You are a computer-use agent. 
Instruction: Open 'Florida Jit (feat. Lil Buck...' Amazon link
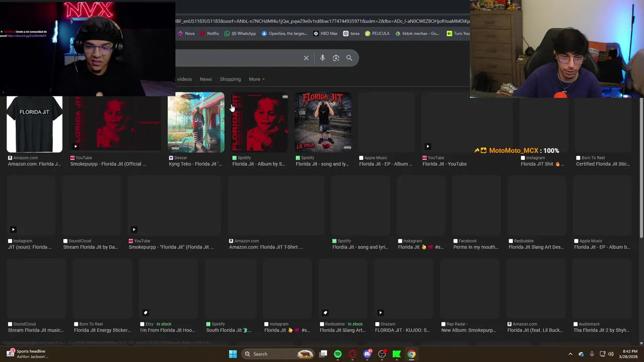pos(535,330)
